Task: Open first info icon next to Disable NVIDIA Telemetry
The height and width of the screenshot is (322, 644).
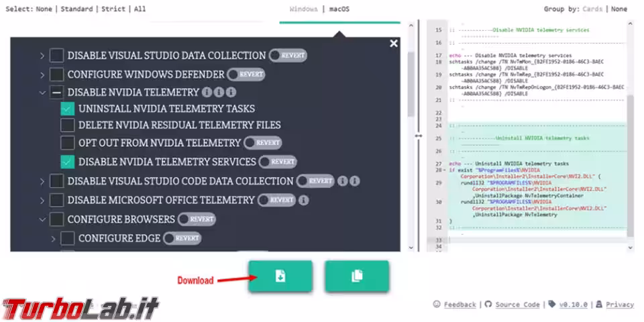Action: tap(207, 93)
